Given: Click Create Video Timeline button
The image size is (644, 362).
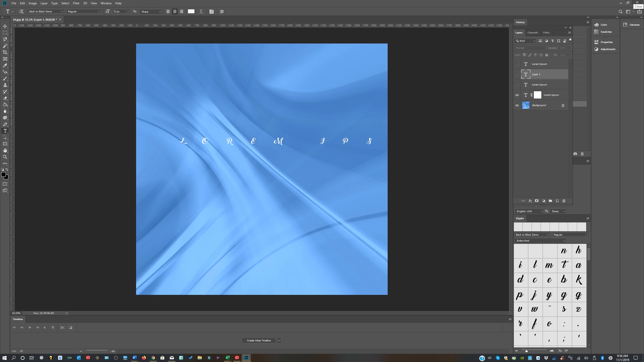Looking at the screenshot, I should tap(259, 340).
